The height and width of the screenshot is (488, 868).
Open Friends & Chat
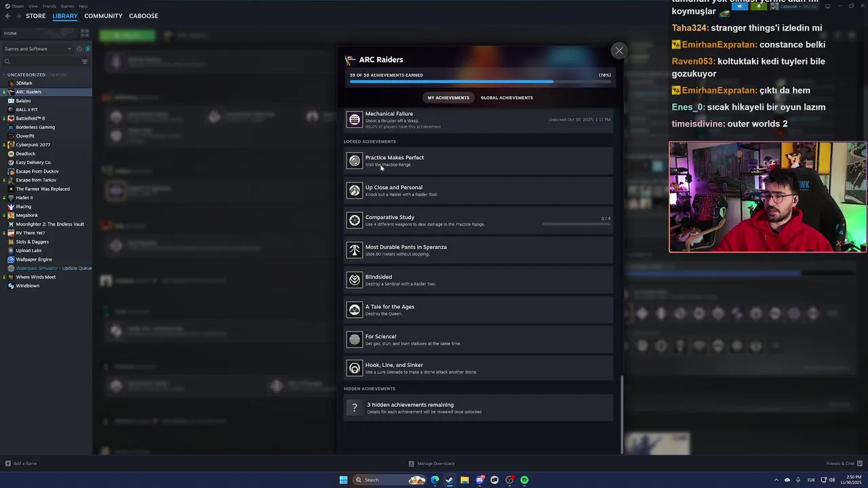pos(844,464)
